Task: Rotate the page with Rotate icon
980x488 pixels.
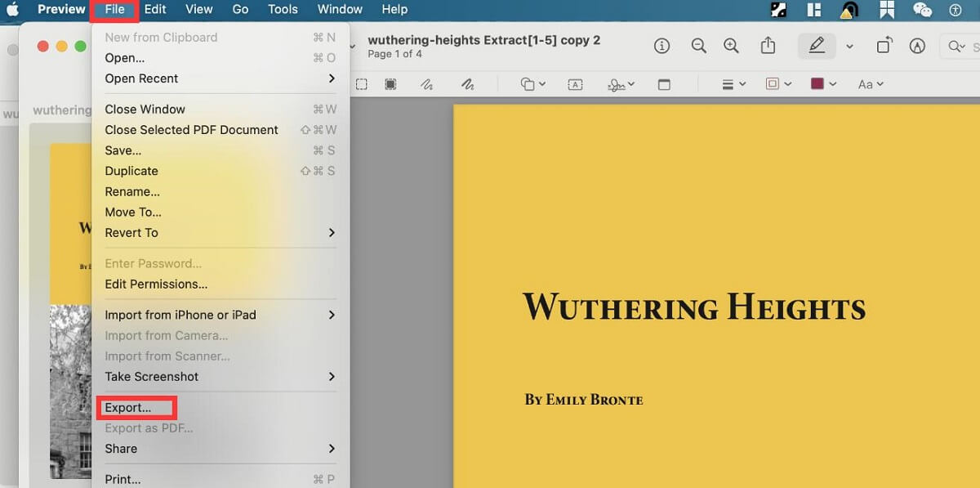Action: [x=884, y=47]
